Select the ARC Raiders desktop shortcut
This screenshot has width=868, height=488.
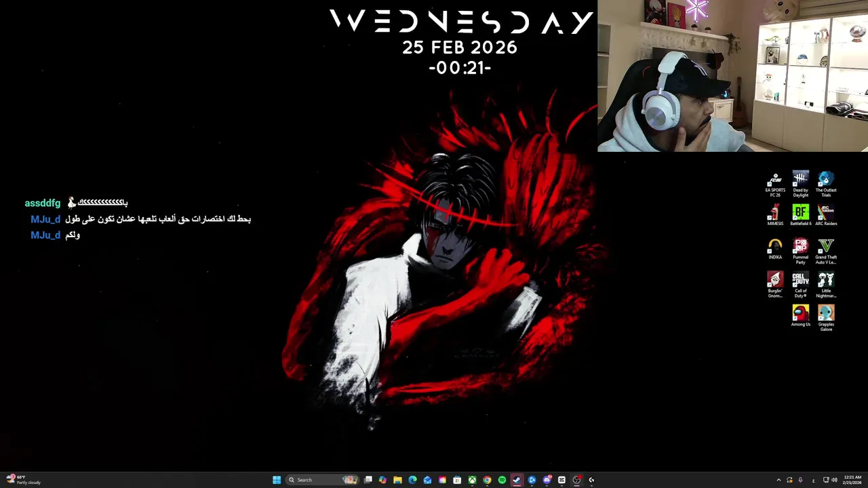pyautogui.click(x=826, y=216)
